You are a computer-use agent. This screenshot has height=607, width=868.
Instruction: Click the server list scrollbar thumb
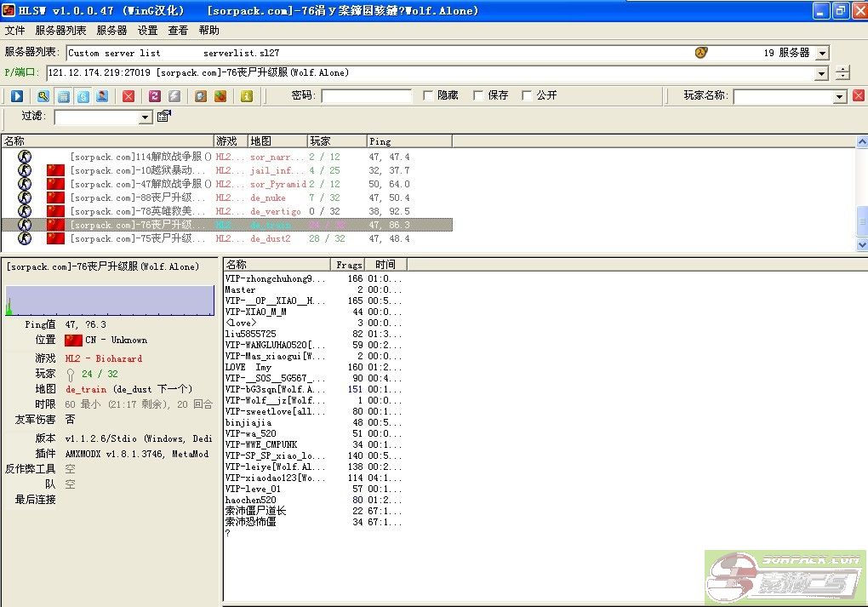(x=862, y=220)
